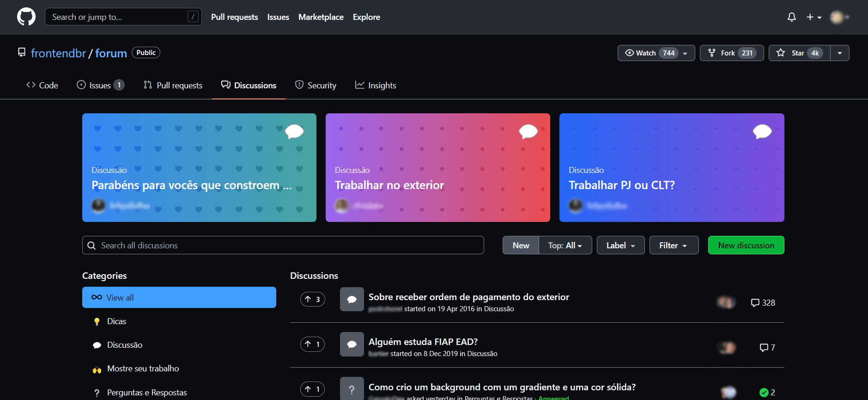Switch to the repository Issues tab

(100, 85)
